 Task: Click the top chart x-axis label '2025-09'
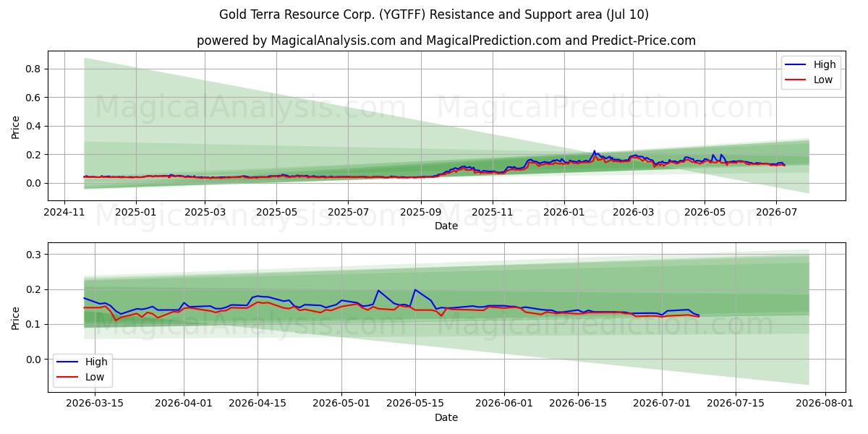pyautogui.click(x=421, y=212)
